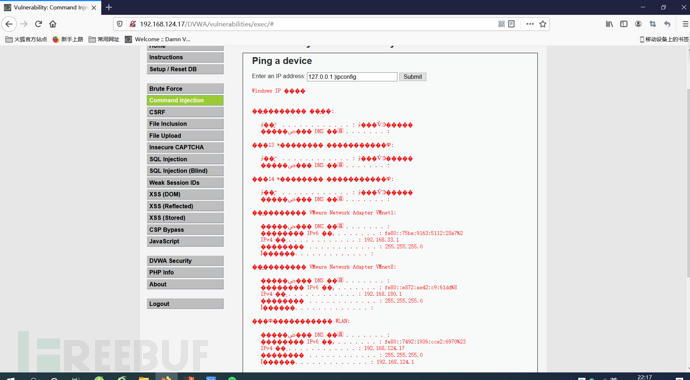Submit the ping IP address form
This screenshot has height=380, width=690.
click(x=413, y=77)
